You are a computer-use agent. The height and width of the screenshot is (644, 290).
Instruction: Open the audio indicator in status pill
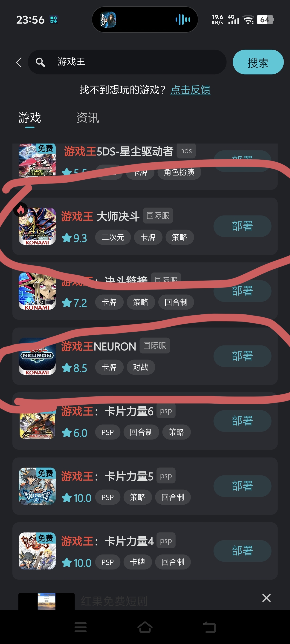pos(183,20)
